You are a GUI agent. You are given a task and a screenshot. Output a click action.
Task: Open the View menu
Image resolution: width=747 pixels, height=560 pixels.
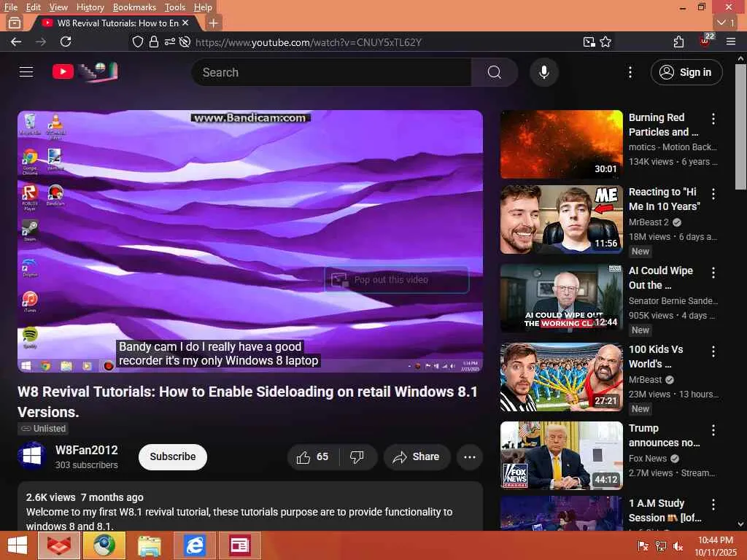coord(58,7)
